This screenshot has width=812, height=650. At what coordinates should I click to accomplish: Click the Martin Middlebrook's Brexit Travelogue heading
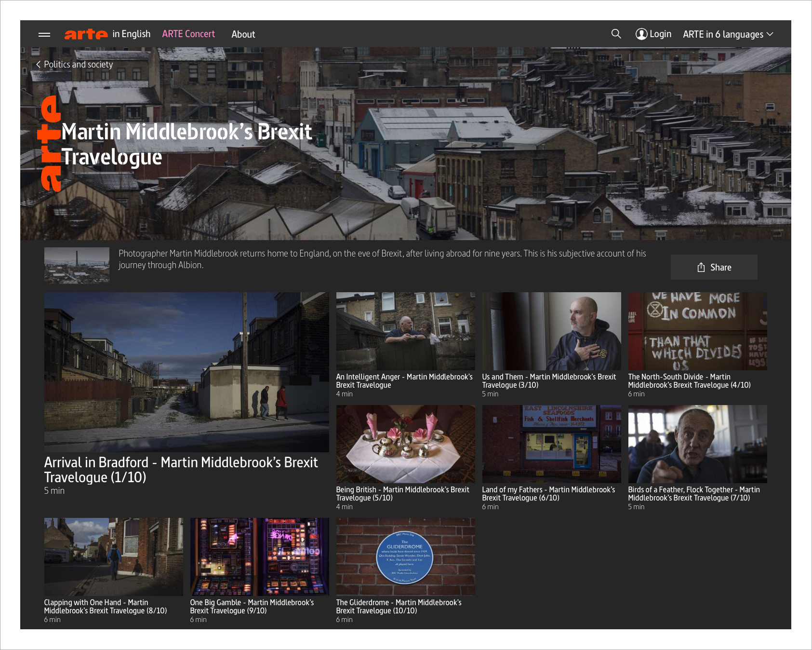click(186, 144)
